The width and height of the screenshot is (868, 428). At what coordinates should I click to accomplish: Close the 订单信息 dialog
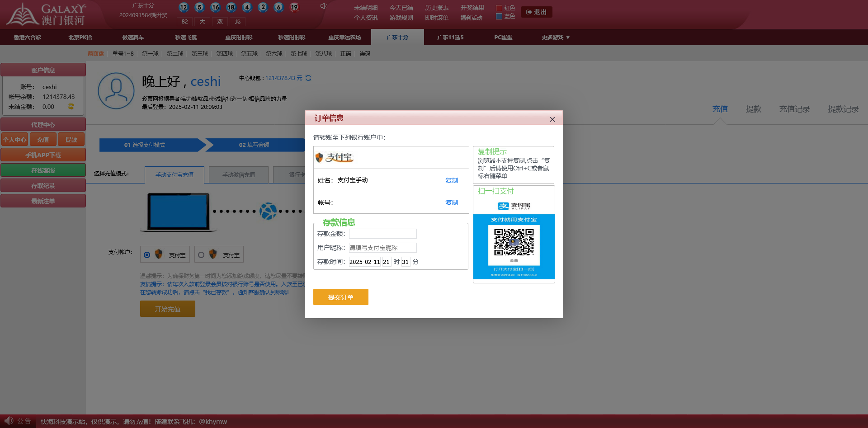552,119
